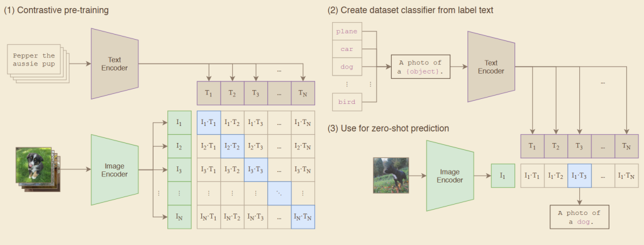Click the 'A photo of a dog.' output box

(x=579, y=217)
